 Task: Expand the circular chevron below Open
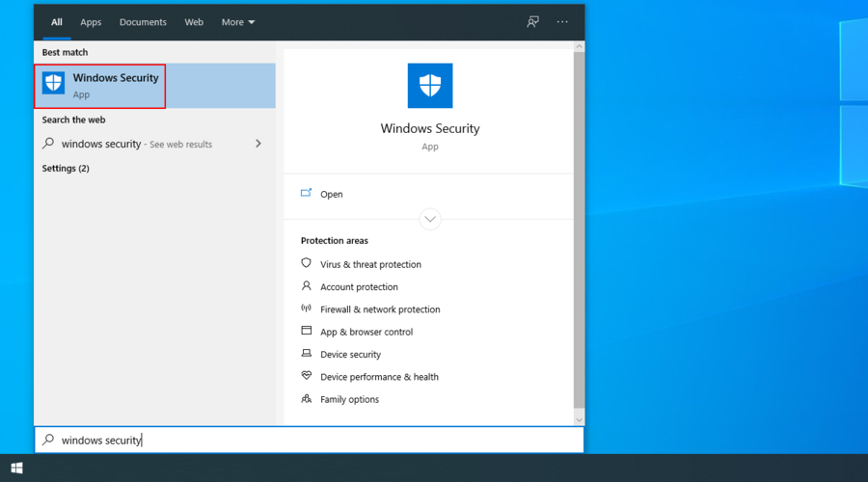[x=430, y=219]
